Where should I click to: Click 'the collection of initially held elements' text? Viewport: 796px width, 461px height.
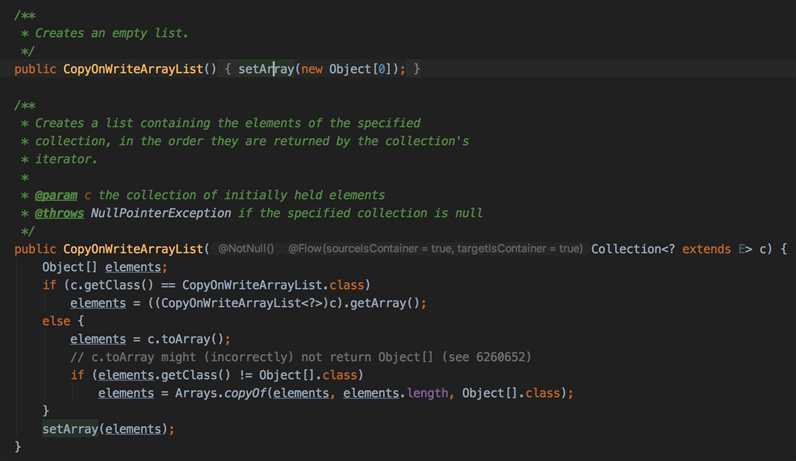241,195
